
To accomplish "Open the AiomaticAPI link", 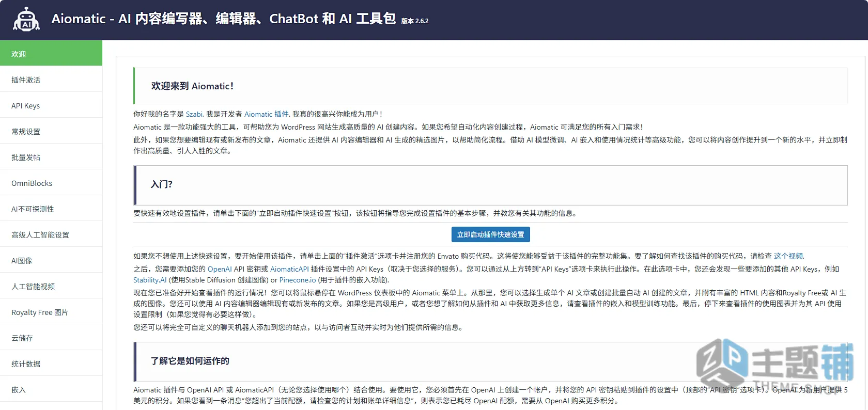I will tap(289, 269).
